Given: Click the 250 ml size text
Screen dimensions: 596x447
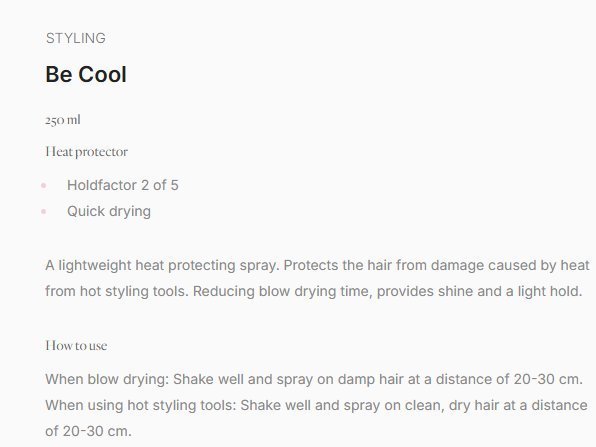Looking at the screenshot, I should point(63,120).
